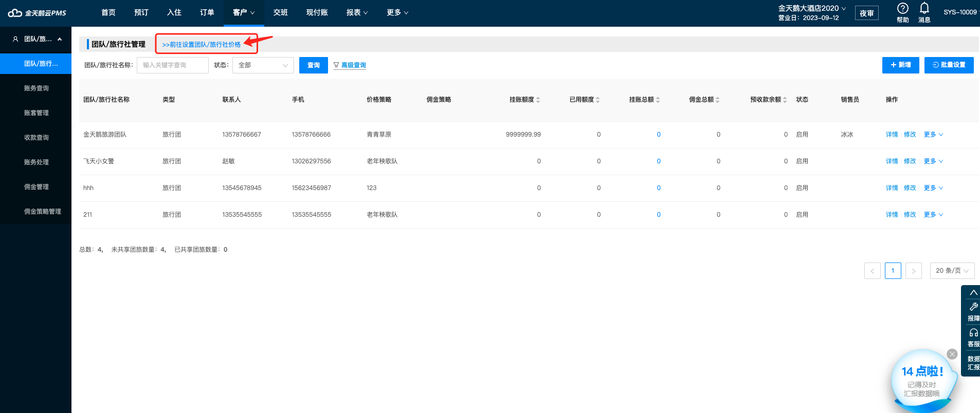Open 账务处理 in sidebar
Screen dimensions: 980x413
coord(36,162)
